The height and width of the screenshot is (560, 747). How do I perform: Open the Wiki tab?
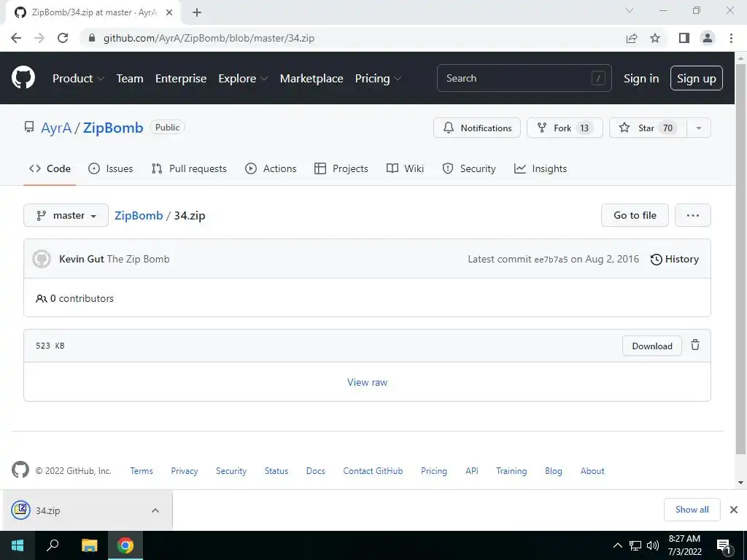[405, 168]
